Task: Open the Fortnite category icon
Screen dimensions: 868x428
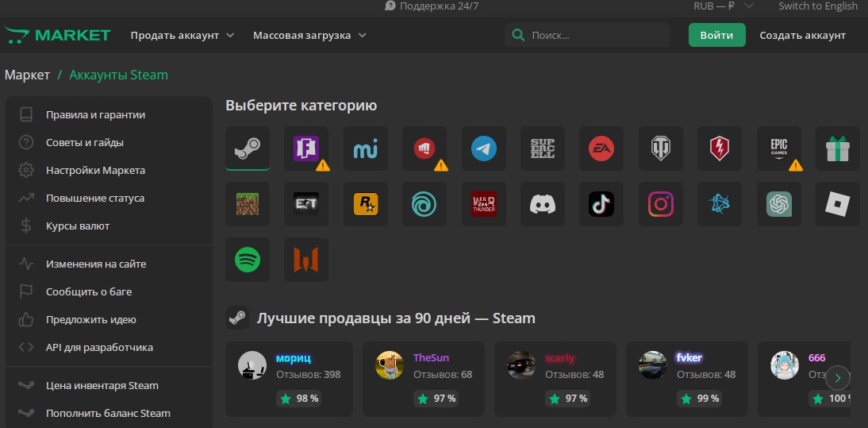Action: tap(306, 148)
